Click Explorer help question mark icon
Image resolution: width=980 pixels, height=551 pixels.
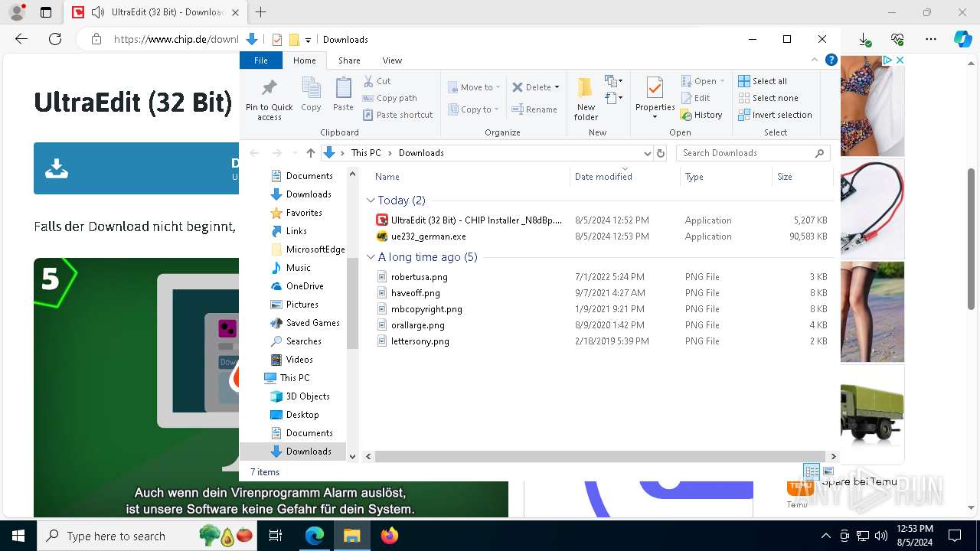[x=831, y=60]
